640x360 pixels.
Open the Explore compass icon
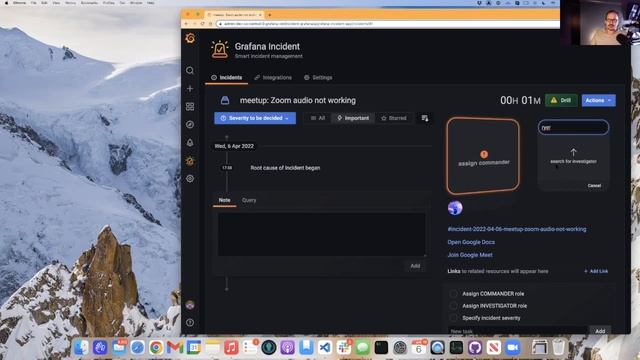pos(190,124)
